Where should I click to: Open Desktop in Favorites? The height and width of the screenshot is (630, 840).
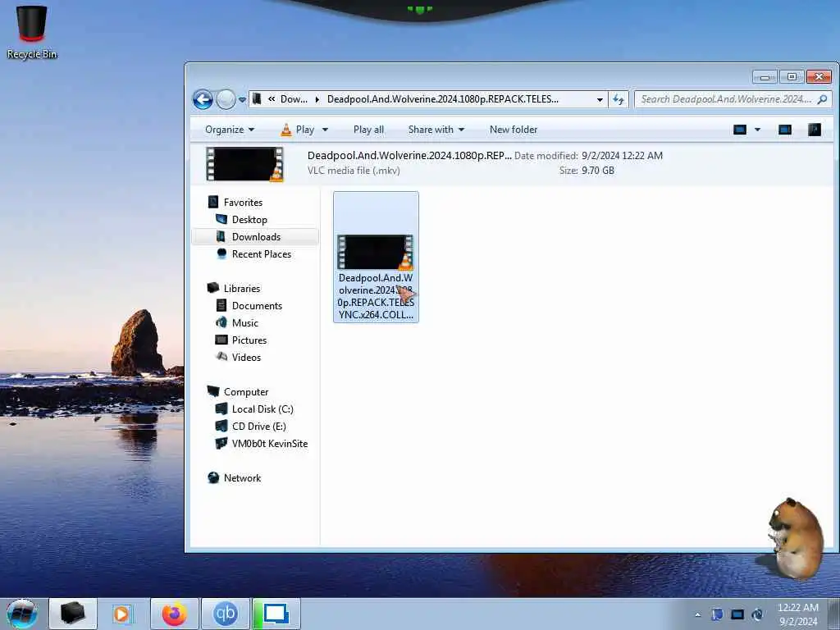(x=249, y=220)
